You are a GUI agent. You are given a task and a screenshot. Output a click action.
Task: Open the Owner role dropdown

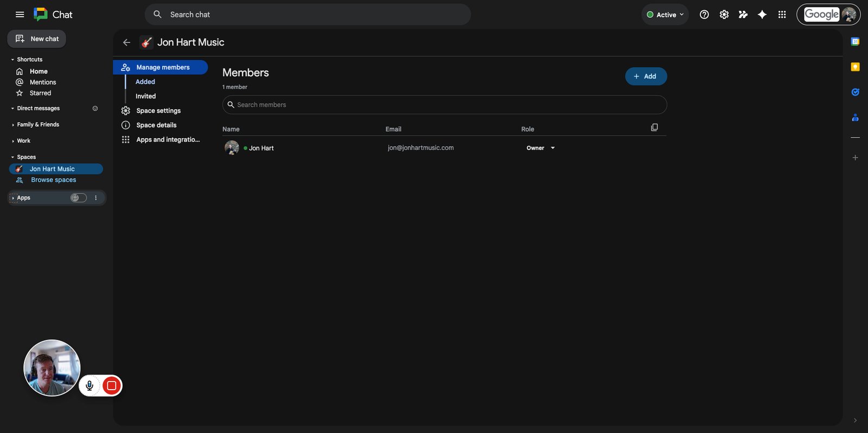(x=541, y=148)
